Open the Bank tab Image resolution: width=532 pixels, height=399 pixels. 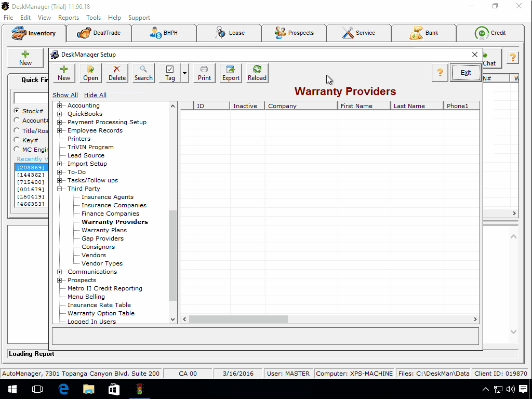[x=424, y=33]
